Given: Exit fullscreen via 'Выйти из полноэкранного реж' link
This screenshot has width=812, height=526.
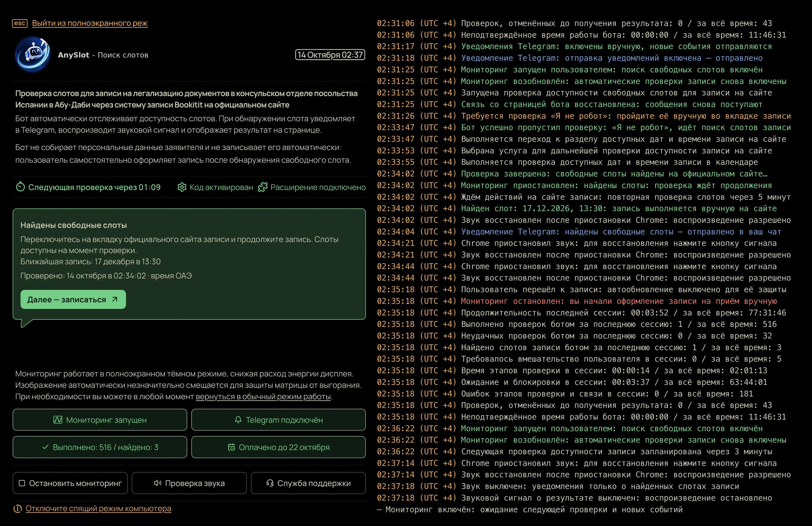Looking at the screenshot, I should point(90,23).
